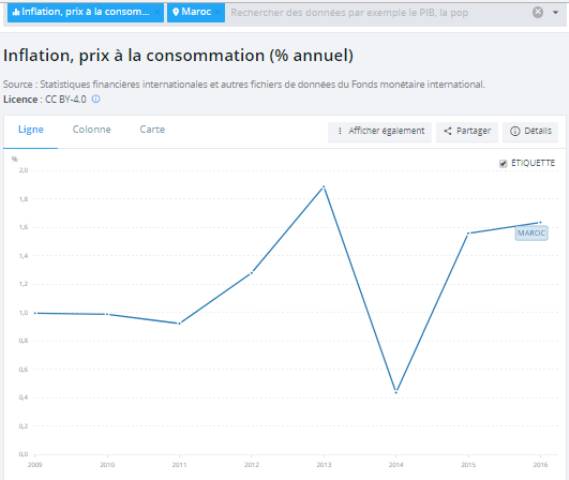Screen dimensions: 569x480
Task: Click the Partager button
Action: [467, 131]
